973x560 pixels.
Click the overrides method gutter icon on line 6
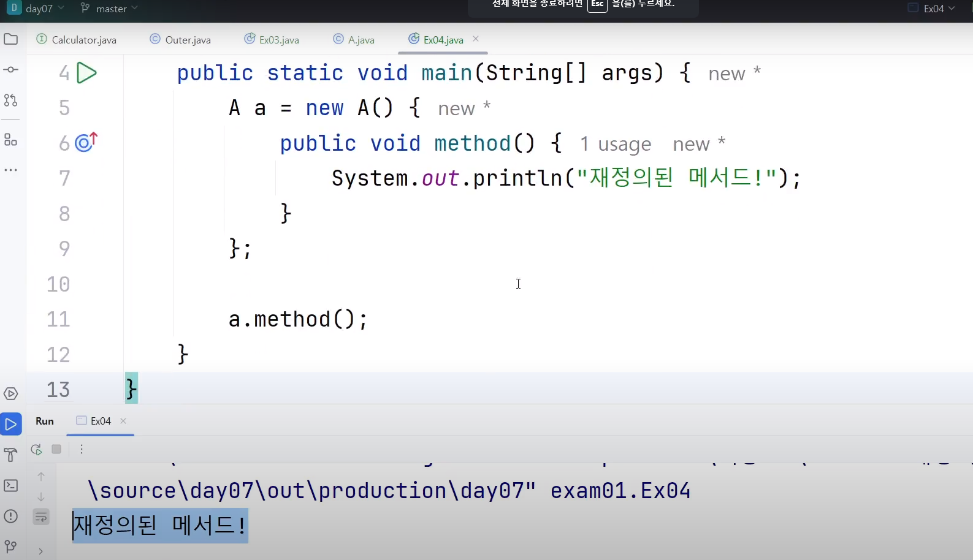[86, 142]
